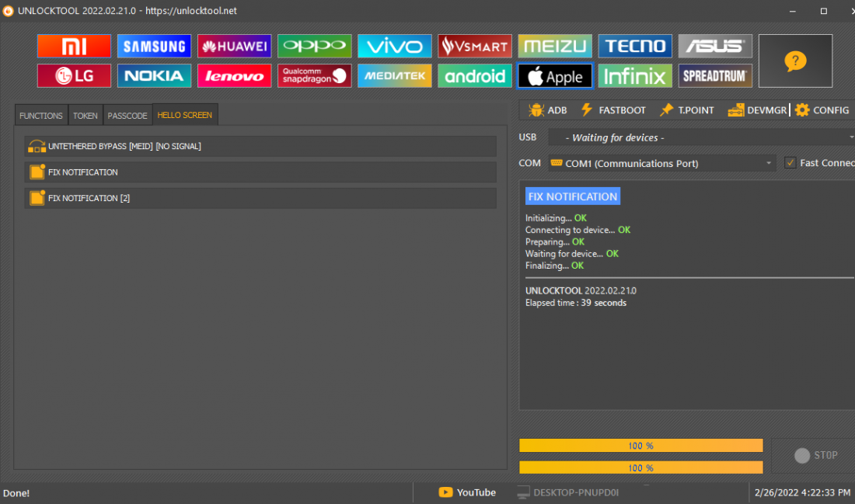Select the HELLO SCREEN tab
Viewport: 855px width, 504px height.
pyautogui.click(x=185, y=115)
